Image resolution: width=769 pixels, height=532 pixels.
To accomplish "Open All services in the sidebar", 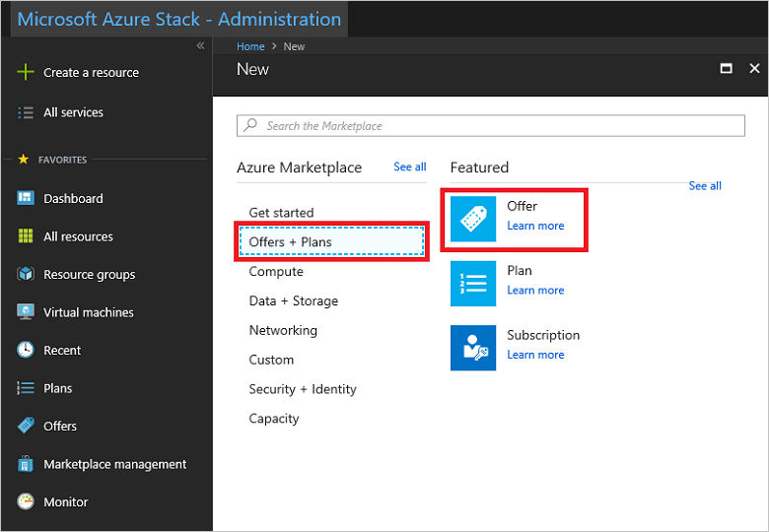I will point(73,113).
